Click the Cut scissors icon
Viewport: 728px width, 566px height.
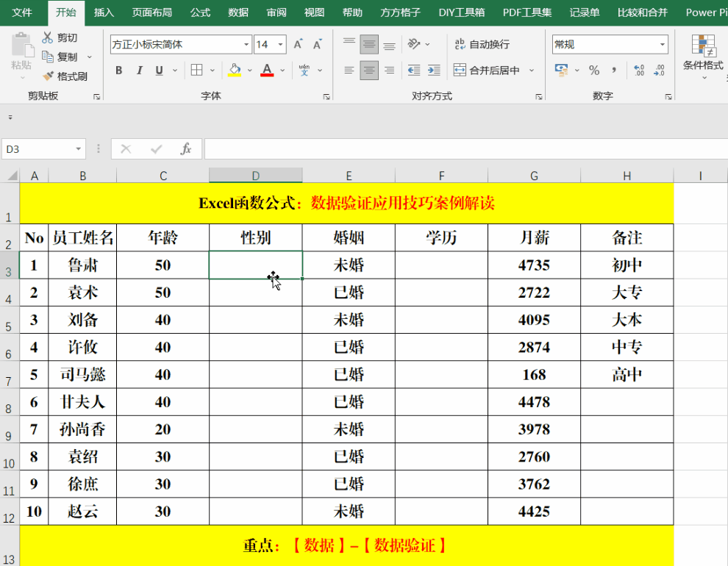[47, 37]
